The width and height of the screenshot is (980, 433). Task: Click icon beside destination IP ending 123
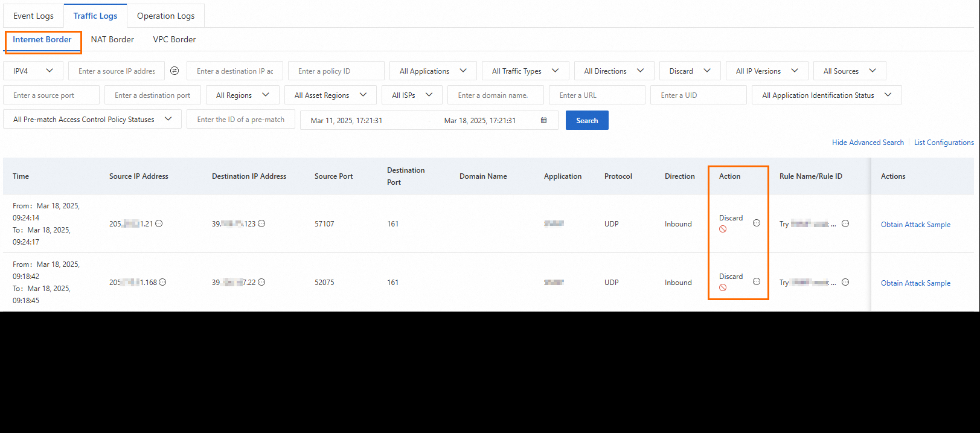click(261, 223)
